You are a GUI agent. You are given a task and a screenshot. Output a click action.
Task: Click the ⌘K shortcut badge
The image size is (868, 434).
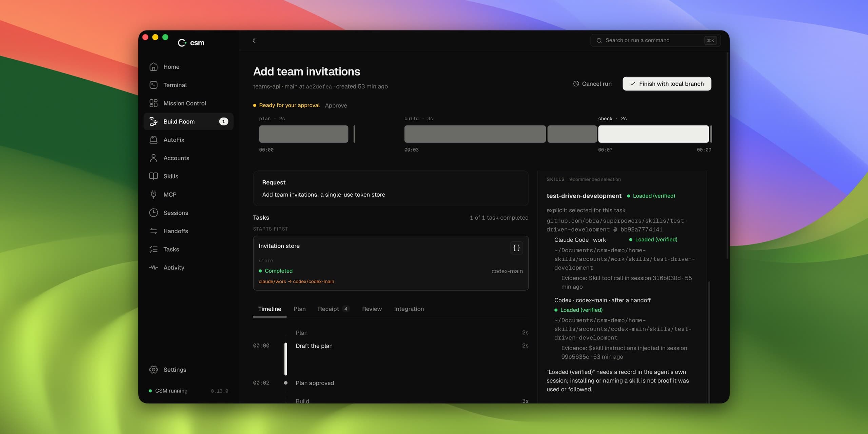pyautogui.click(x=710, y=41)
